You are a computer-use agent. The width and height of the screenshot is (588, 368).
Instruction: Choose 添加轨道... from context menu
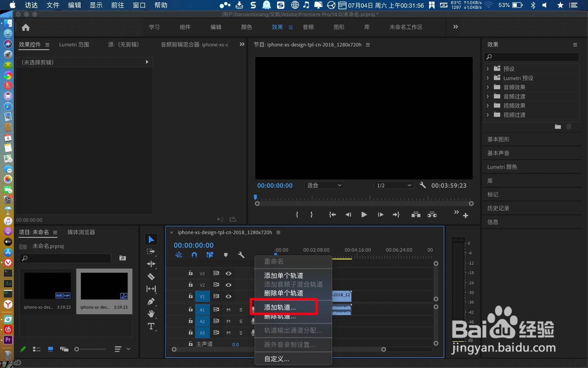click(x=280, y=307)
